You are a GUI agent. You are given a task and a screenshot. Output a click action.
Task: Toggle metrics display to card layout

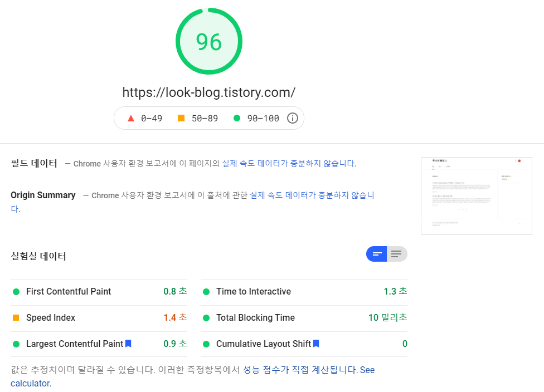pos(376,254)
